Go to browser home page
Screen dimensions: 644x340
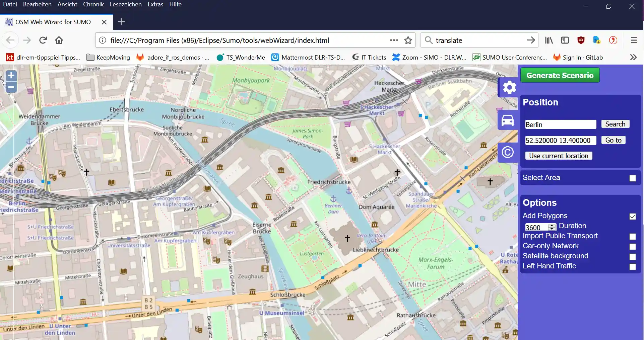coord(59,40)
